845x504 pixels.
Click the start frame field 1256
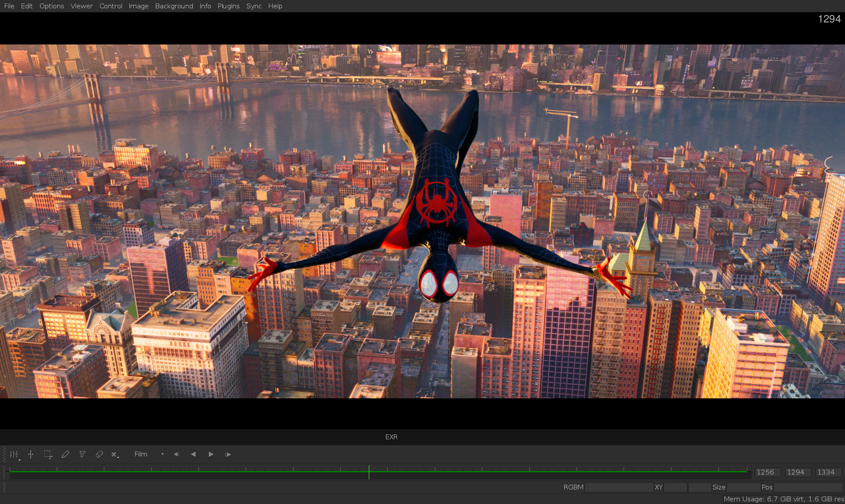pyautogui.click(x=768, y=472)
